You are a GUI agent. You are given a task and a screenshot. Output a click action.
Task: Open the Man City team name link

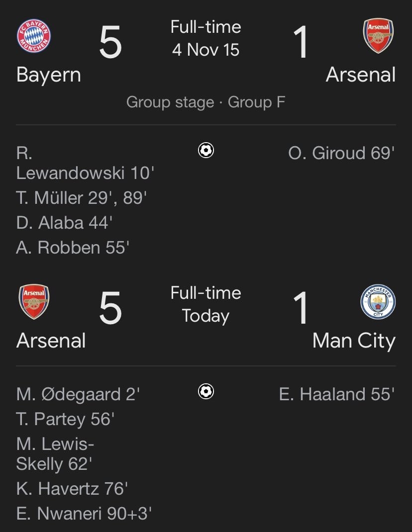tap(354, 341)
